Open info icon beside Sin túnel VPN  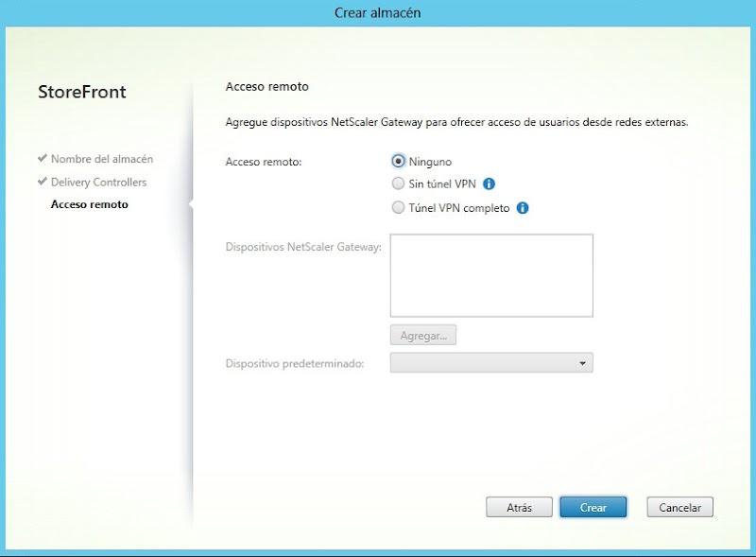(x=489, y=183)
